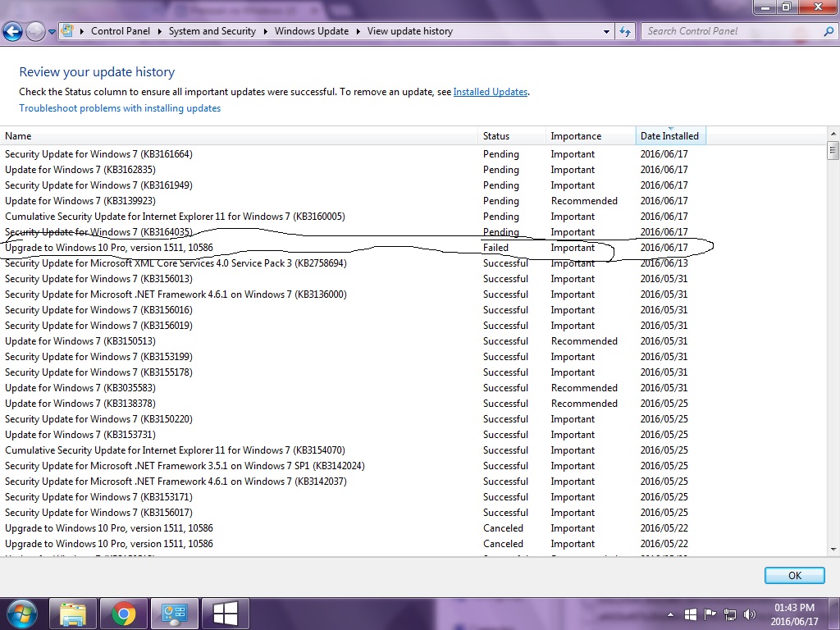The height and width of the screenshot is (630, 840).
Task: Expand the arrow before Control Panel breadcrumb
Action: tap(82, 32)
